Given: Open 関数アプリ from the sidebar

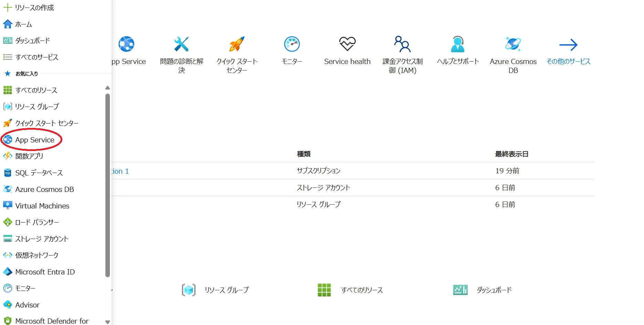Looking at the screenshot, I should point(29,156).
